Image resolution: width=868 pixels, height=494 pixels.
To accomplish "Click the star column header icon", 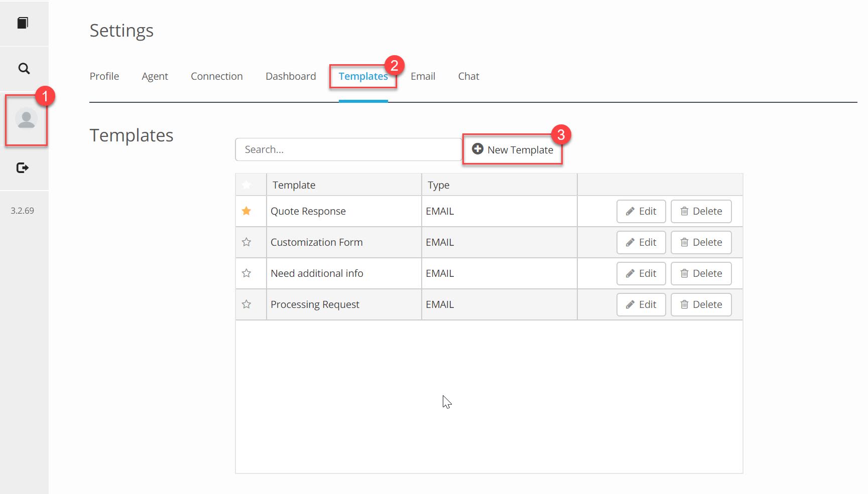I will (x=246, y=185).
